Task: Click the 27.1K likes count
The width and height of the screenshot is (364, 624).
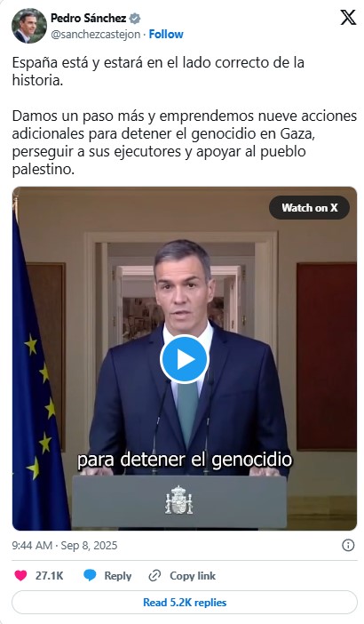Action: (50, 576)
